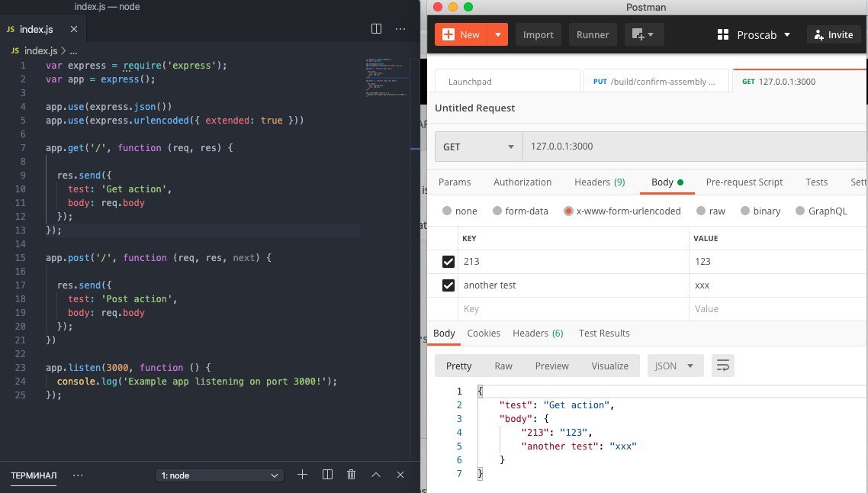Viewport: 868px width, 493px height.
Task: Open the request Headers (9) tab
Action: click(x=600, y=182)
